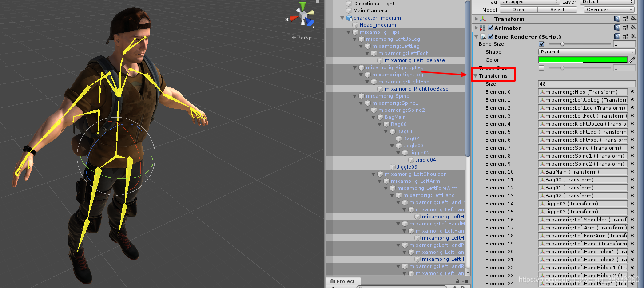
Task: Select Jiggle09 in hierarchy
Action: click(407, 167)
